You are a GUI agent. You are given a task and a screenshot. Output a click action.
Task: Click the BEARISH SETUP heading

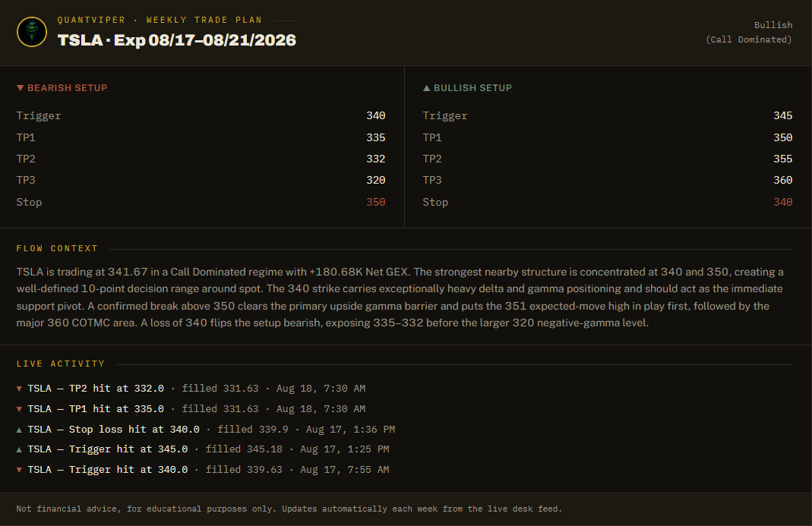[x=68, y=88]
